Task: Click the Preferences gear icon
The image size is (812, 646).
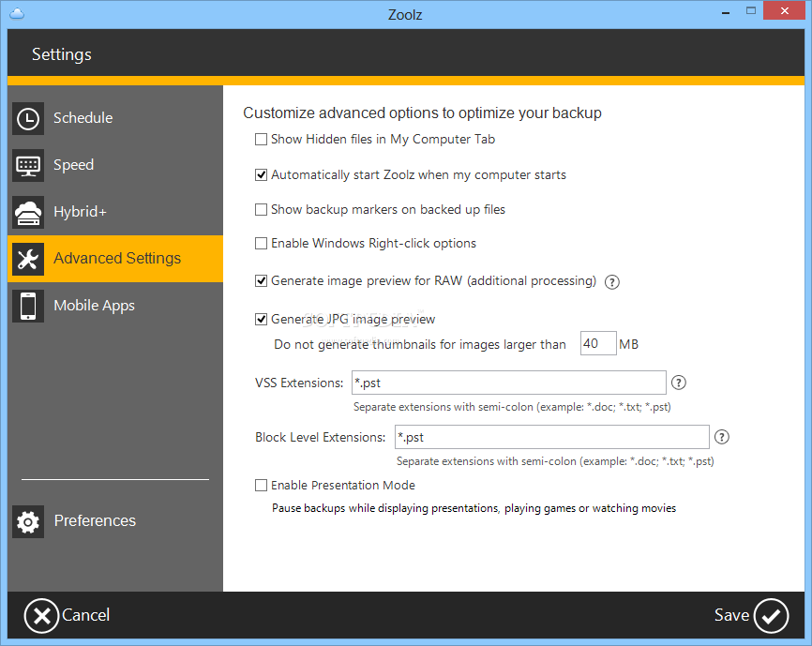Action: [28, 521]
